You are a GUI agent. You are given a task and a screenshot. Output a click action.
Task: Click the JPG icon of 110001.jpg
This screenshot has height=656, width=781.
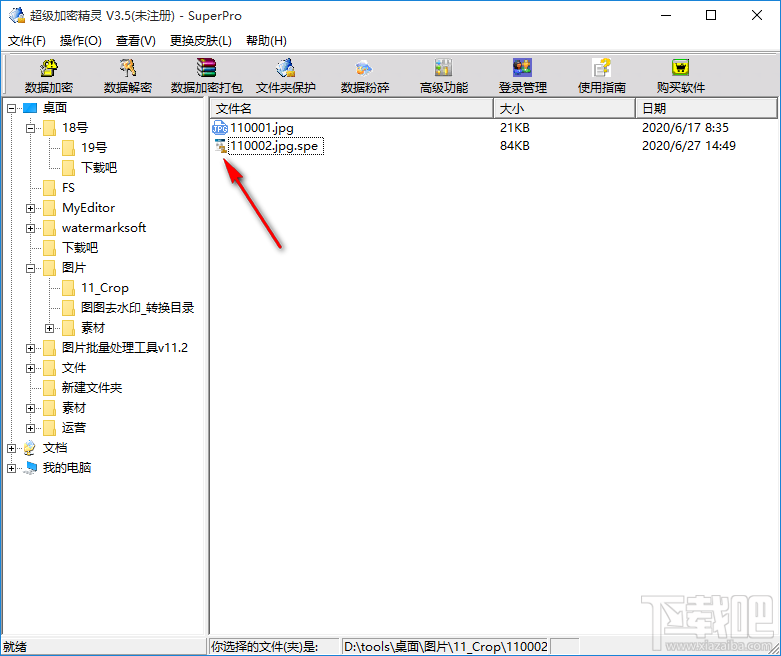tap(220, 128)
